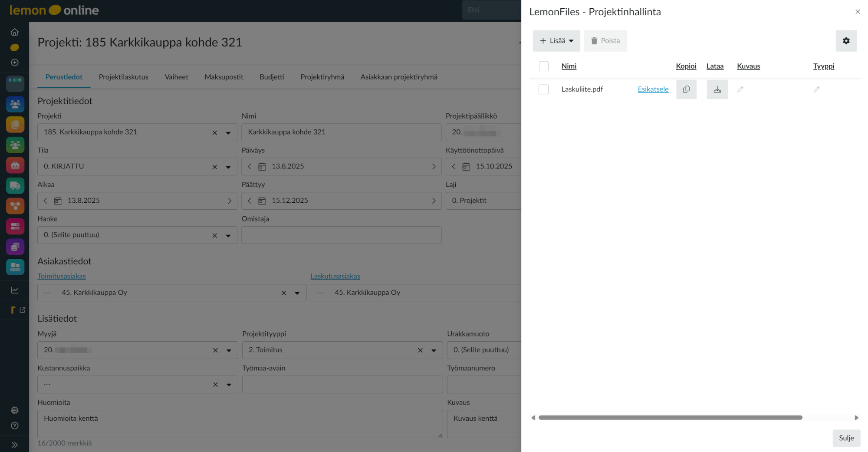Open the Projektityyppi dropdown arrow
Image resolution: width=868 pixels, height=452 pixels.
tap(434, 350)
